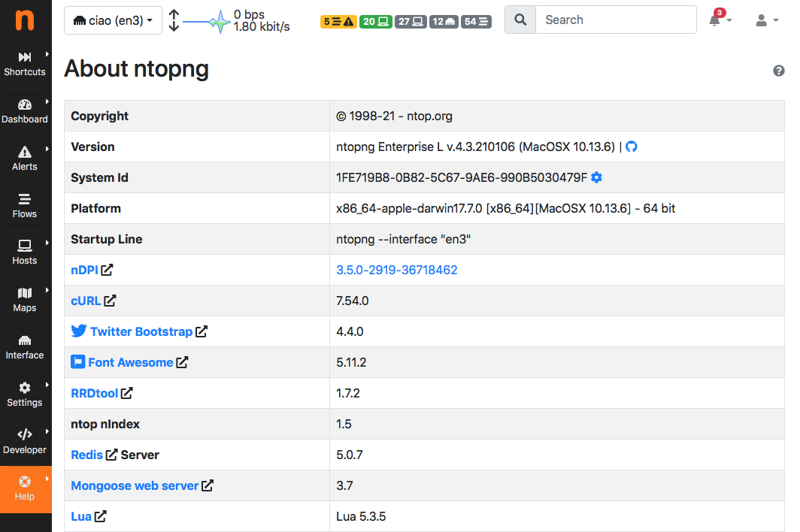The image size is (800, 532).
Task: Go to Flows in the sidebar
Action: 26,206
